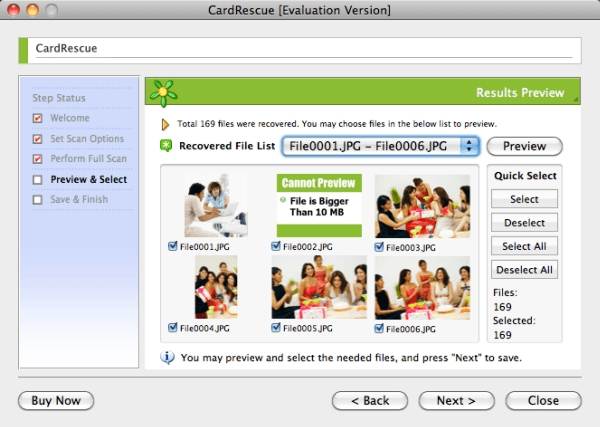
Task: Select the Cannot Preview File0002 thumbnail
Action: click(x=319, y=205)
